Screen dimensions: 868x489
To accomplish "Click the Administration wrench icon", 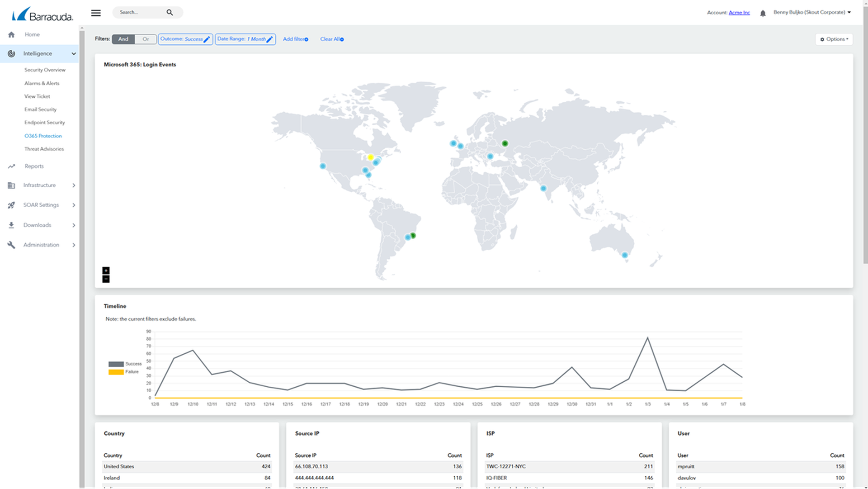I will tap(11, 245).
